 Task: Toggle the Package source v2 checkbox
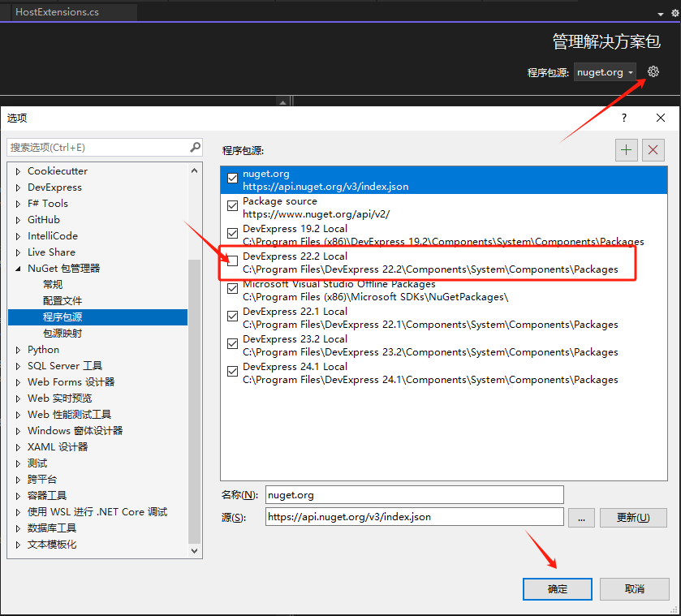tap(232, 205)
